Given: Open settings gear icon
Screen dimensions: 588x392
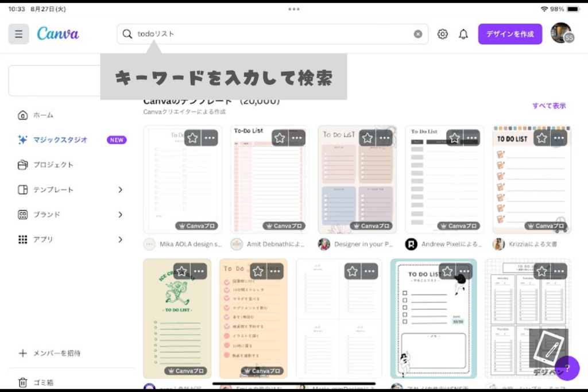Looking at the screenshot, I should coord(443,34).
